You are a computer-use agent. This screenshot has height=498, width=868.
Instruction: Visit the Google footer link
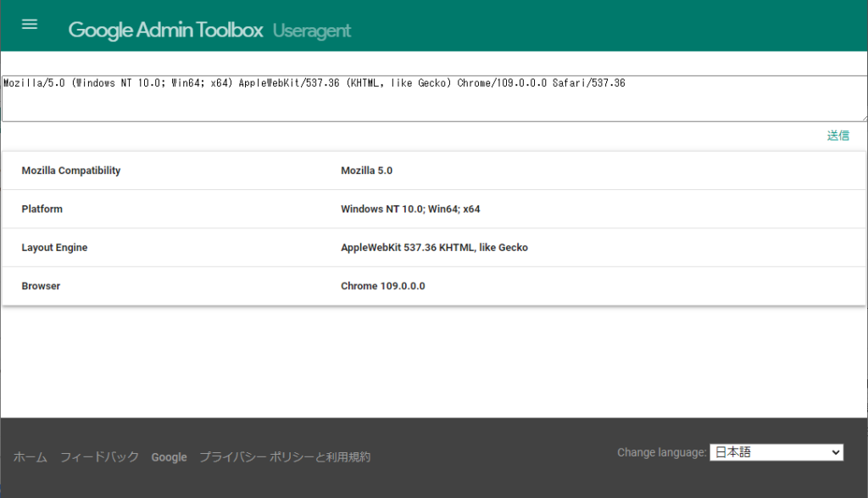169,456
